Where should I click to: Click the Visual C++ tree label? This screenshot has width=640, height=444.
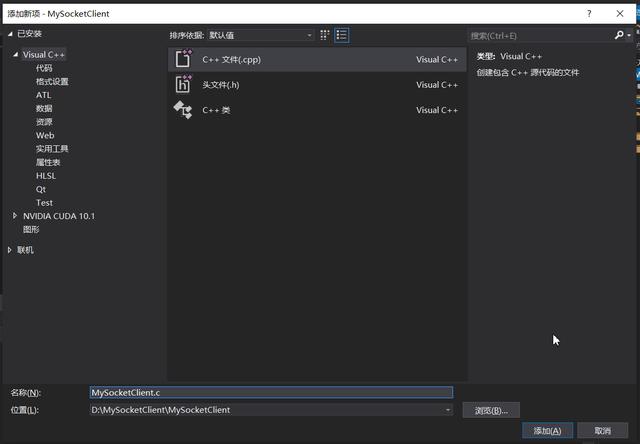44,54
